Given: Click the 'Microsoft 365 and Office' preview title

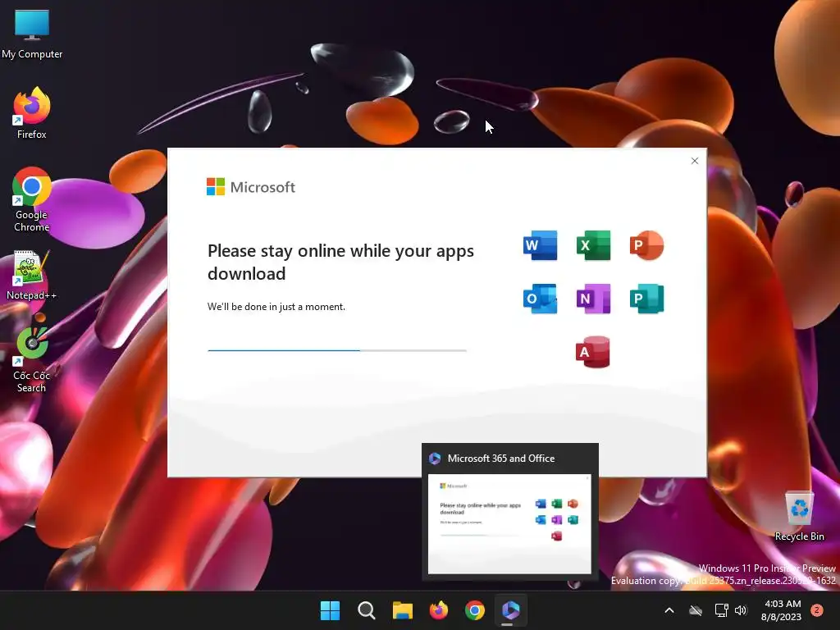Looking at the screenshot, I should [x=501, y=459].
